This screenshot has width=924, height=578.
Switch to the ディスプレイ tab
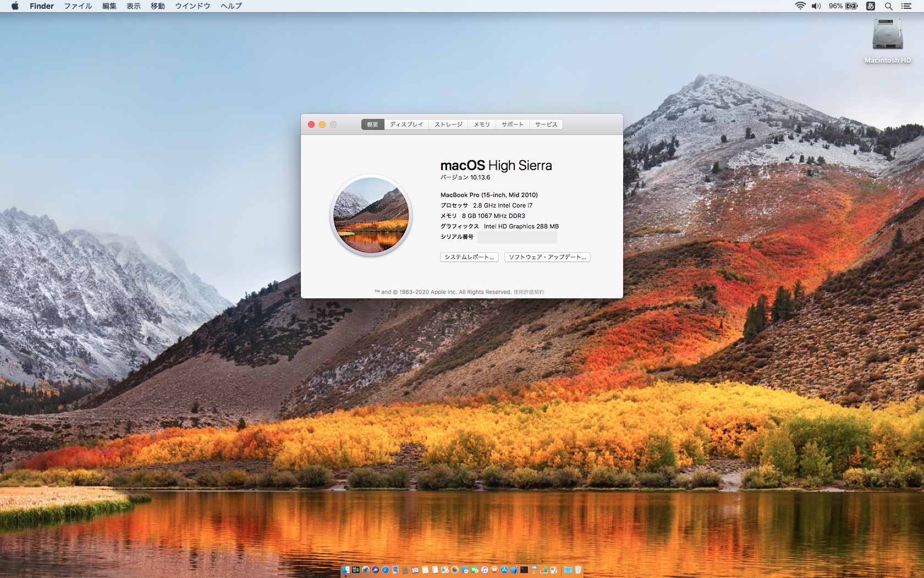(406, 124)
